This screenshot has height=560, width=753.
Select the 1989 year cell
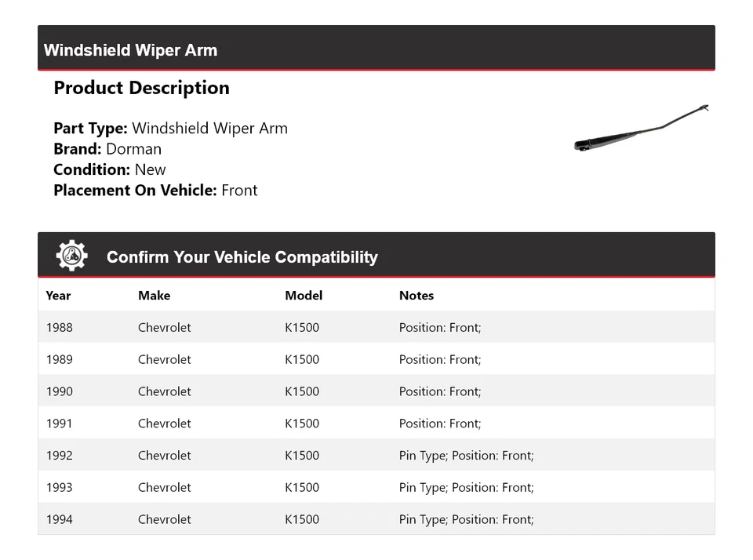59,359
